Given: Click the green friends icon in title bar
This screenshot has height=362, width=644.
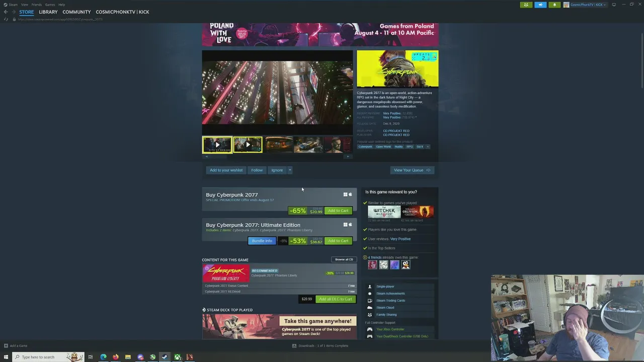Looking at the screenshot, I should click(526, 5).
